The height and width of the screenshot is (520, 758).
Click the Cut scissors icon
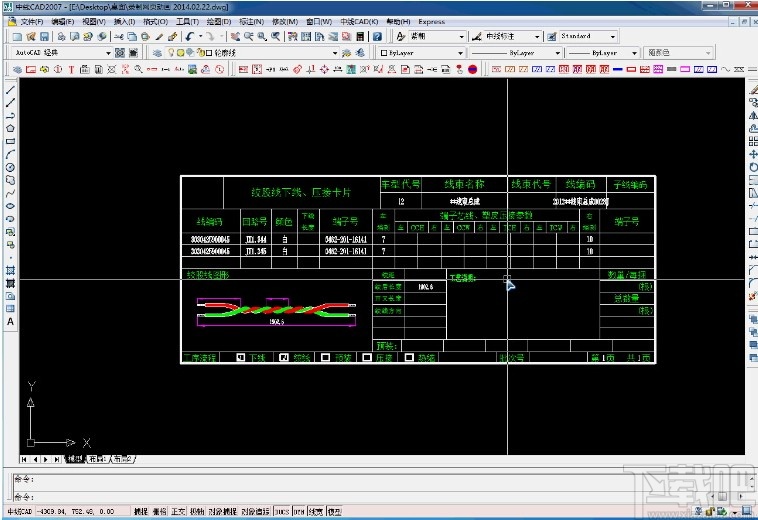pos(119,37)
